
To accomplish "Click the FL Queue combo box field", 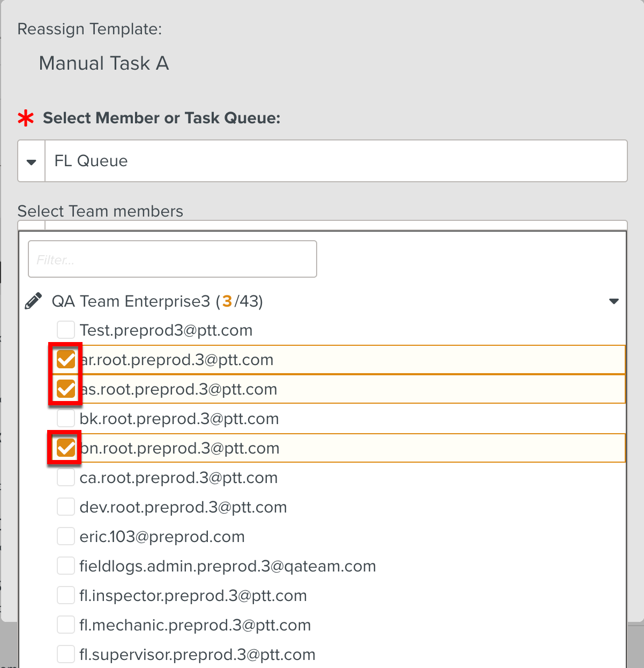I will point(335,161).
